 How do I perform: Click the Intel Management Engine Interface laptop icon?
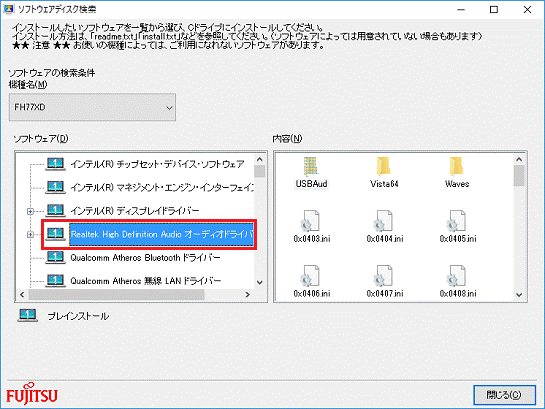[x=55, y=187]
